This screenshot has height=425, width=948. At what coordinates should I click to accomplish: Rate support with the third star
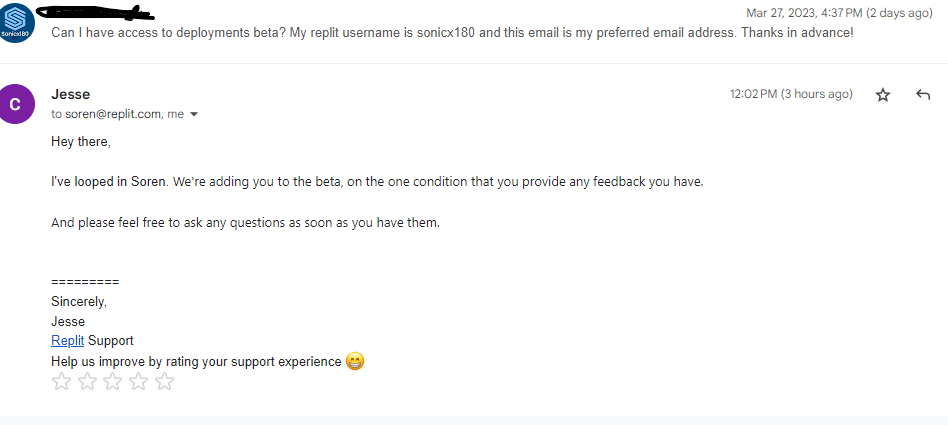[x=113, y=381]
